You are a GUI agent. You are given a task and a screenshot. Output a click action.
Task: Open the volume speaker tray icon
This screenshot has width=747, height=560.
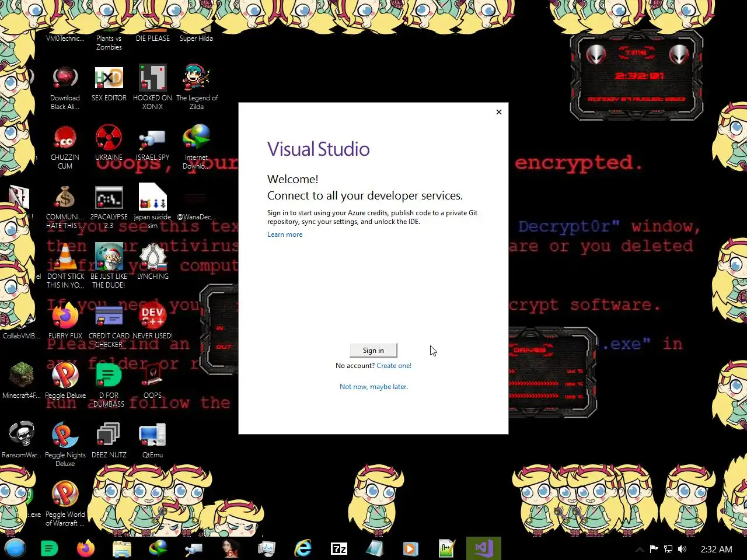[682, 549]
